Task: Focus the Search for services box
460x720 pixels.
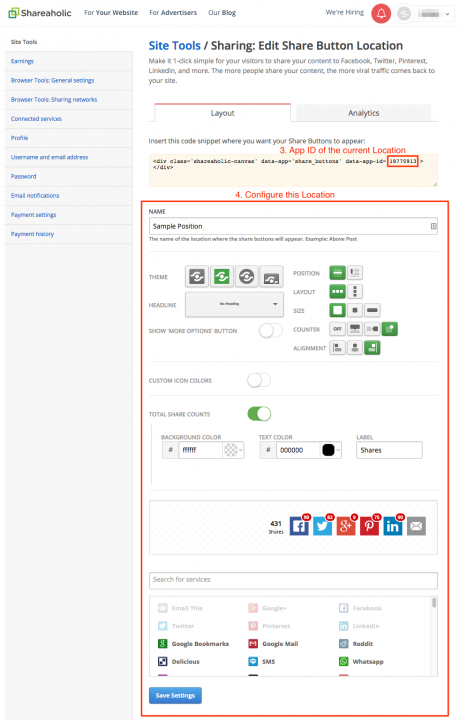Action: pos(293,580)
